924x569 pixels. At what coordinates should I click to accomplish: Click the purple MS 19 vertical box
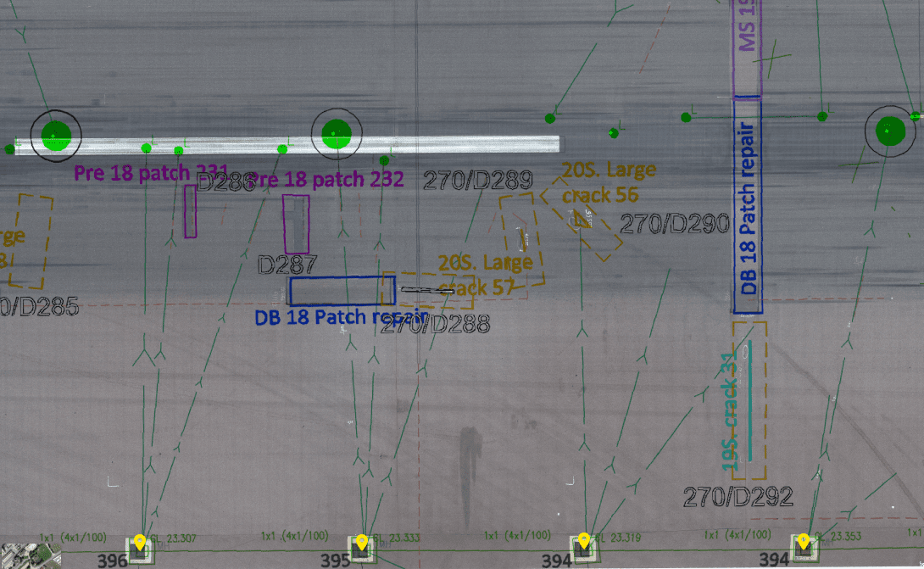pyautogui.click(x=748, y=47)
